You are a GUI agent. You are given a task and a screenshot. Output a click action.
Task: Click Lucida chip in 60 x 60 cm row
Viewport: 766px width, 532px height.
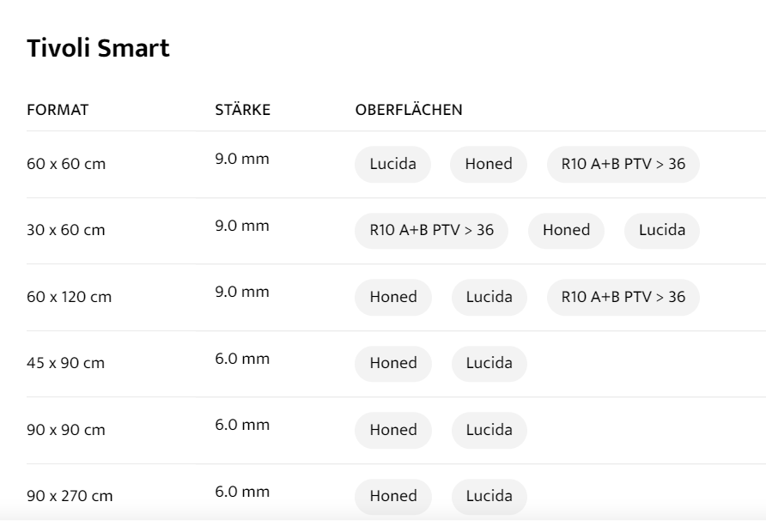[392, 164]
